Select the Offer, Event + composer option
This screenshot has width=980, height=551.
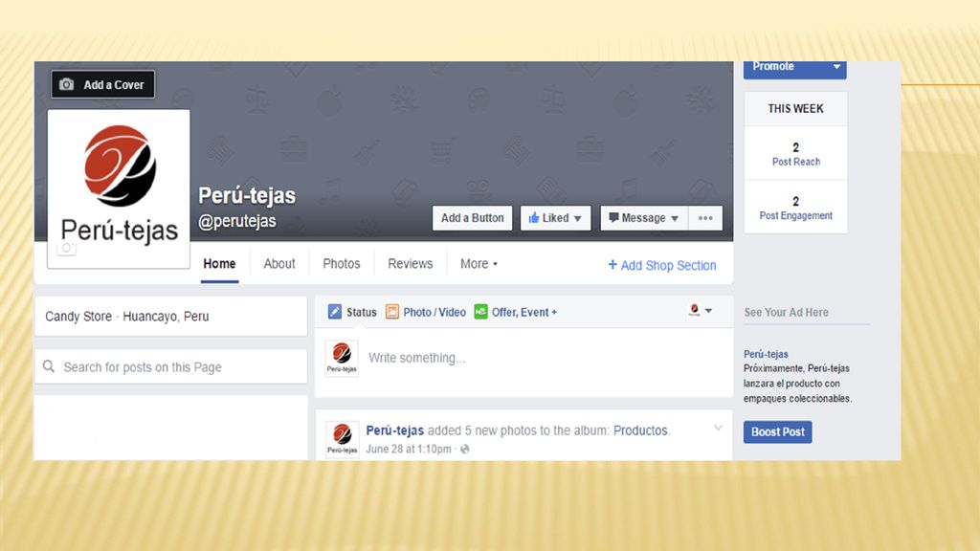coord(516,312)
